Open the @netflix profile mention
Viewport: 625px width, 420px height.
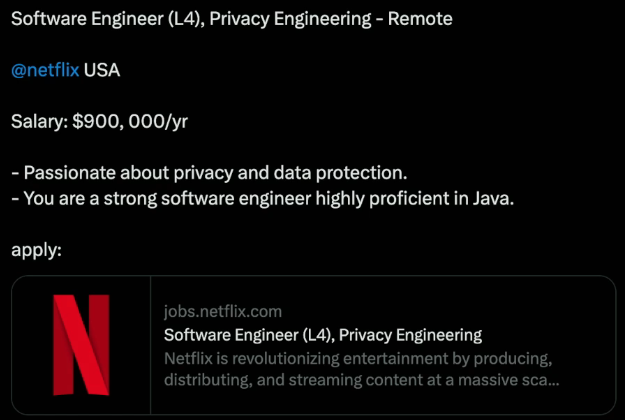click(x=45, y=70)
